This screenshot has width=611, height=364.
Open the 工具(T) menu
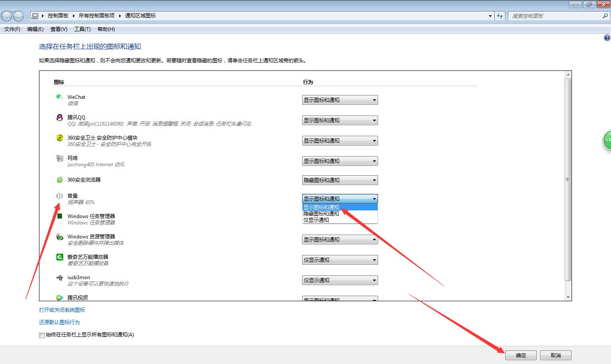pyautogui.click(x=82, y=29)
